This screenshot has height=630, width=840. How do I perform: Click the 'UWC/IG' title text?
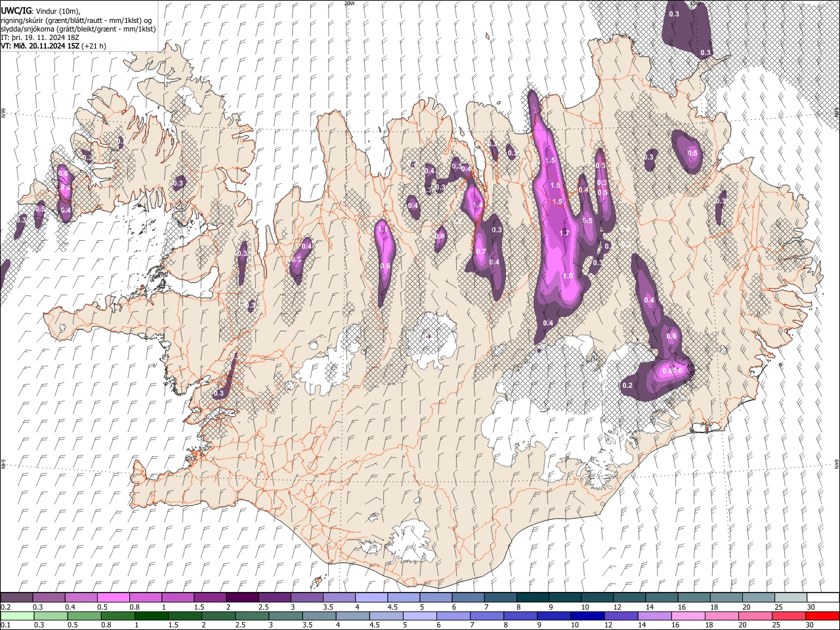point(16,10)
